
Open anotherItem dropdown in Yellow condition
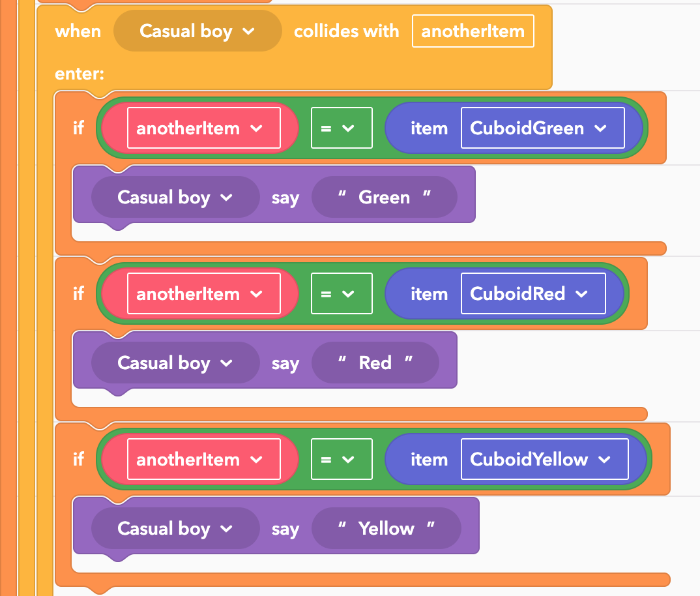tap(203, 459)
